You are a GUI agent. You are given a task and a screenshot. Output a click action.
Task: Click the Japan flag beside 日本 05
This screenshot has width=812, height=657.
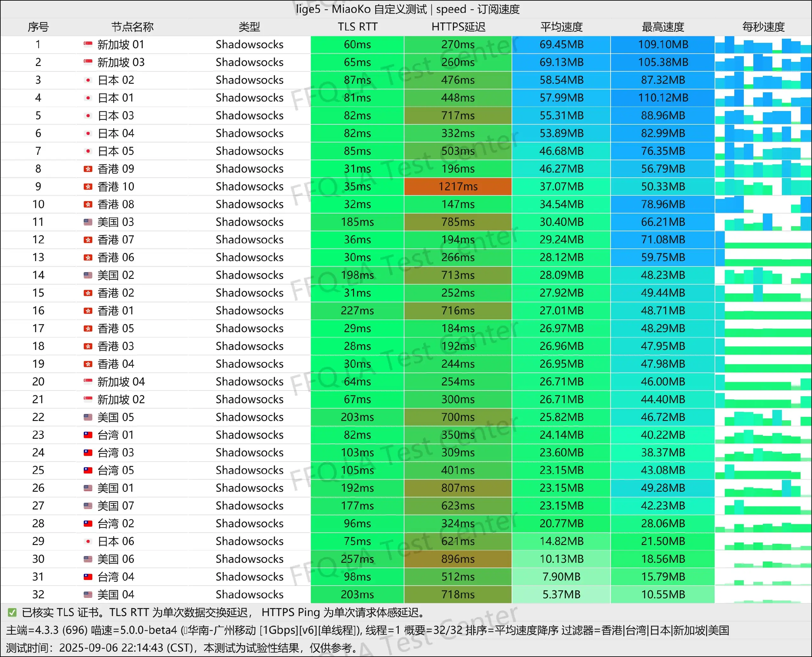point(88,151)
